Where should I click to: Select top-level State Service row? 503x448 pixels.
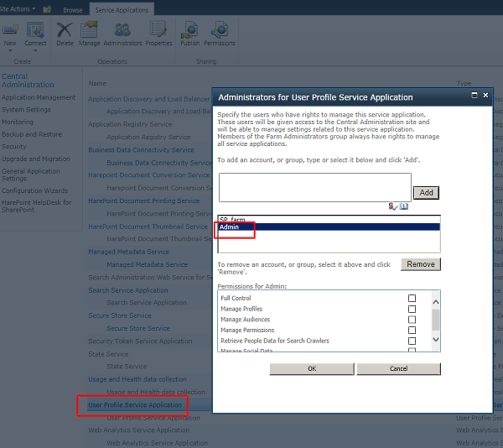(108, 354)
